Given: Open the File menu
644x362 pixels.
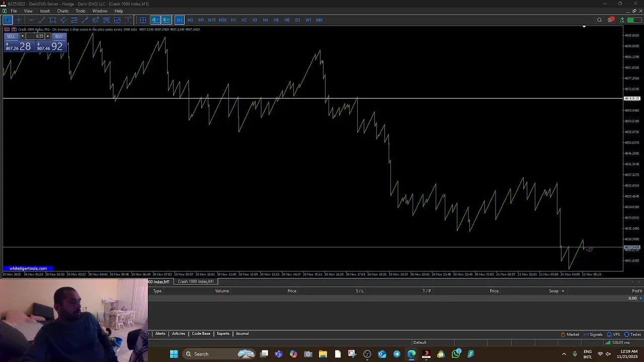Looking at the screenshot, I should tap(14, 11).
